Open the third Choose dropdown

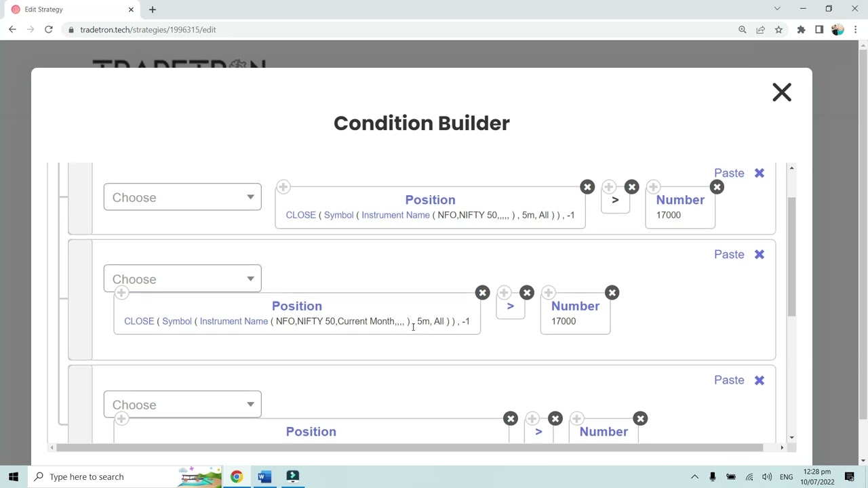182,405
